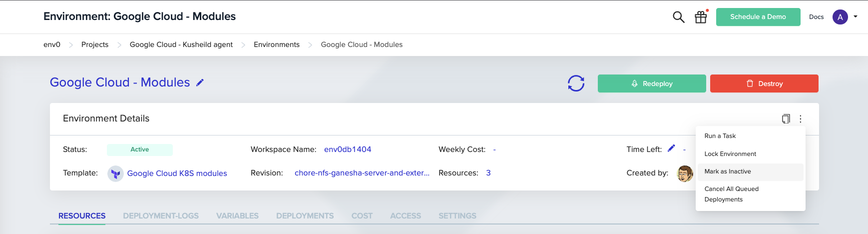Click the Environment Details heading

coord(106,118)
